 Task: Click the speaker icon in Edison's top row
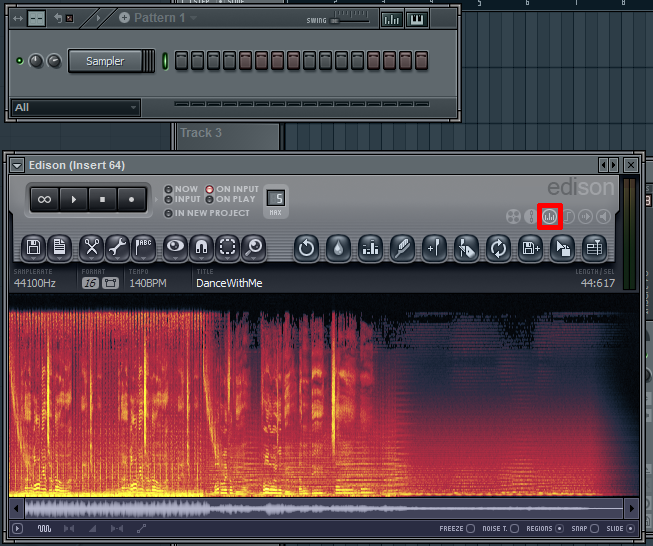tap(603, 217)
